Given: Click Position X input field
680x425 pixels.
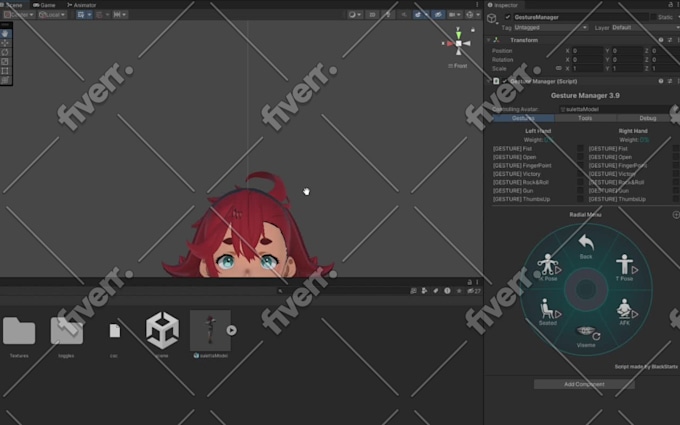Looking at the screenshot, I should tap(587, 51).
